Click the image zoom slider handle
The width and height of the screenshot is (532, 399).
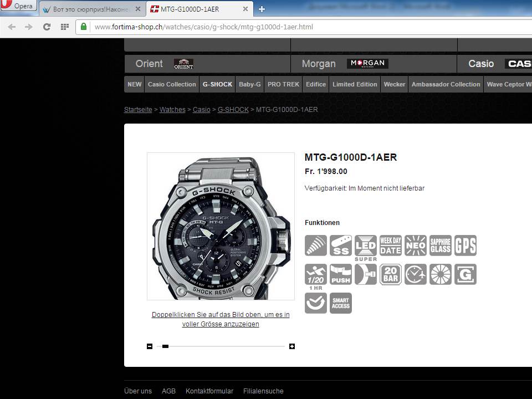[x=165, y=346]
